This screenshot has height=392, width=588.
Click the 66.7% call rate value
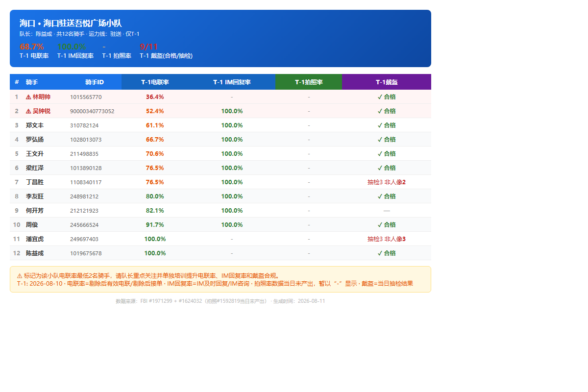coord(155,140)
